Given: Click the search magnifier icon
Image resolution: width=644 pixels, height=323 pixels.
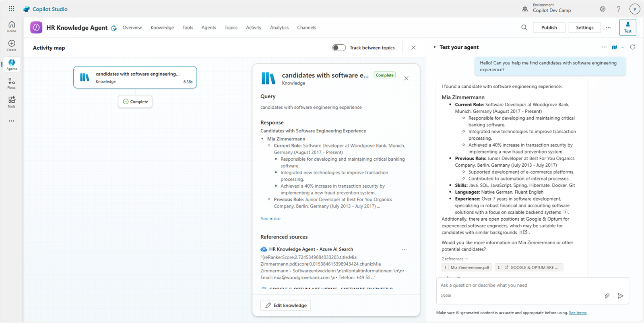Looking at the screenshot, I should [524, 27].
